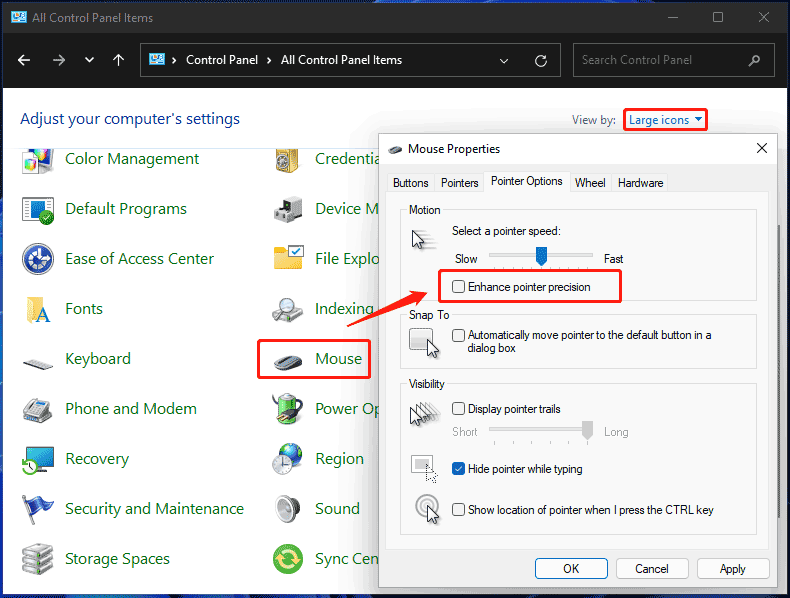Open the recent locations chevron
Viewport: 790px width, 598px height.
click(89, 60)
